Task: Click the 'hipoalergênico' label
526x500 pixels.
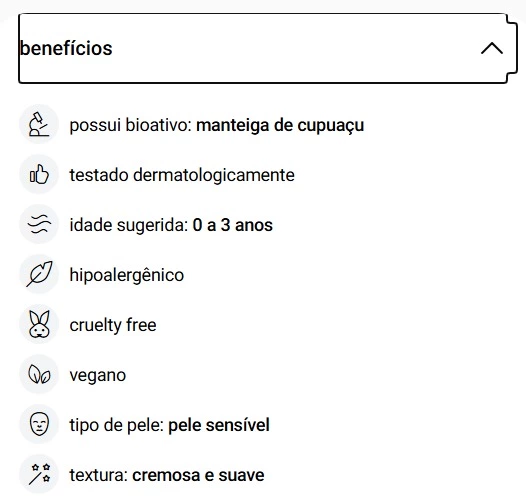Action: (127, 275)
